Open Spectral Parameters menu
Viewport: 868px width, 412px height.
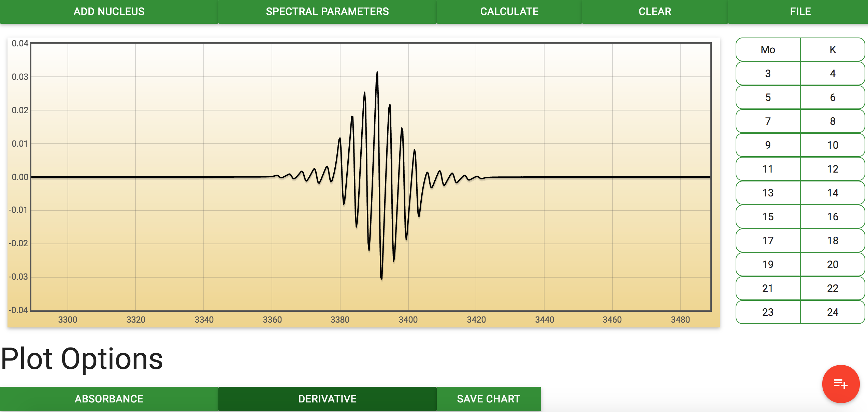coord(327,12)
